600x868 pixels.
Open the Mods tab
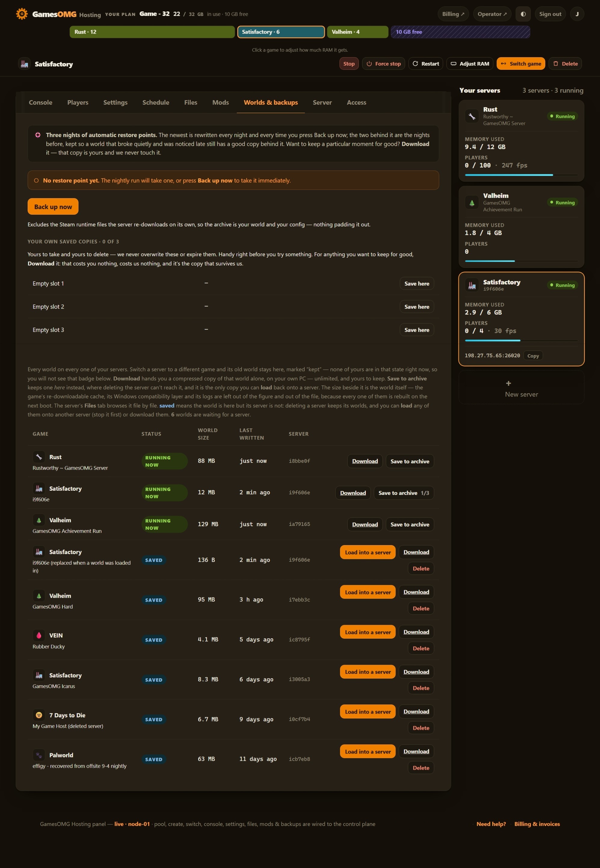[x=220, y=102]
